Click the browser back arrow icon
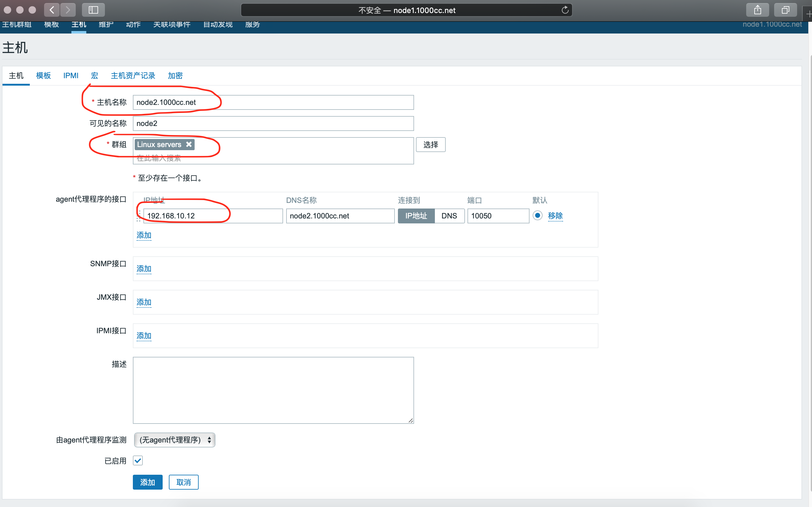The image size is (812, 507). (52, 10)
